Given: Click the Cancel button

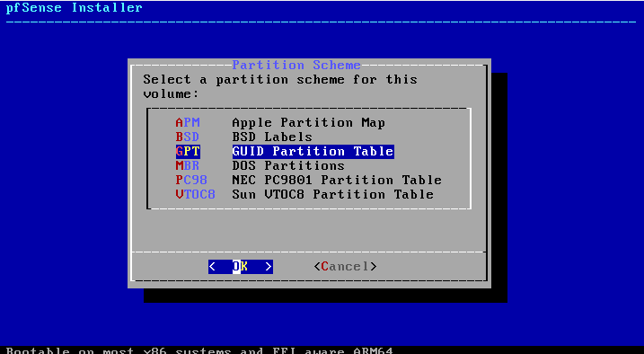Looking at the screenshot, I should [345, 267].
